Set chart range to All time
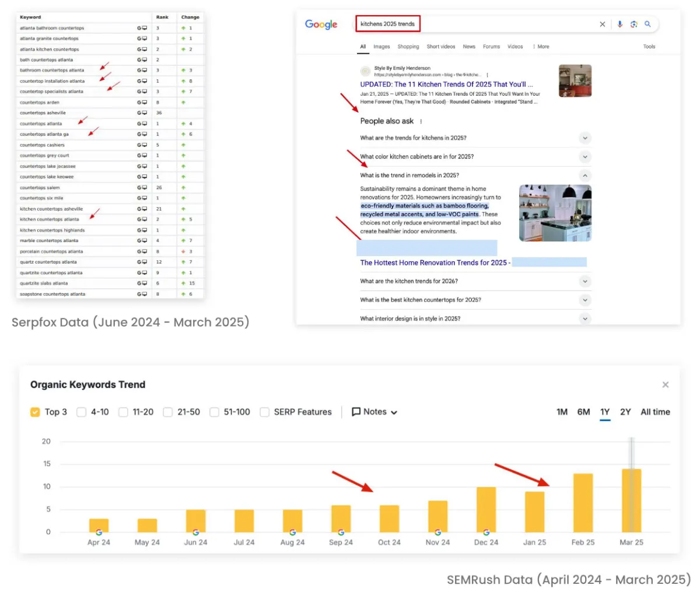Screen dimensions: 700x599 click(x=655, y=412)
